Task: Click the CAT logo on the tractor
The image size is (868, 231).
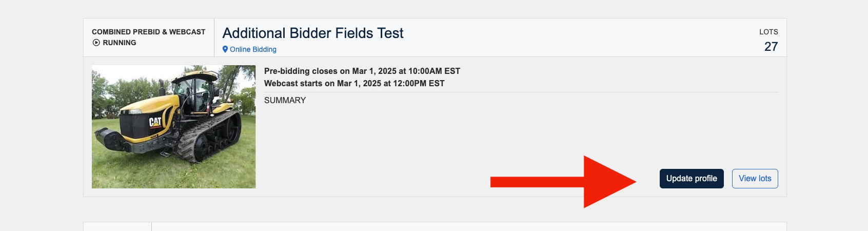Action: (x=155, y=122)
